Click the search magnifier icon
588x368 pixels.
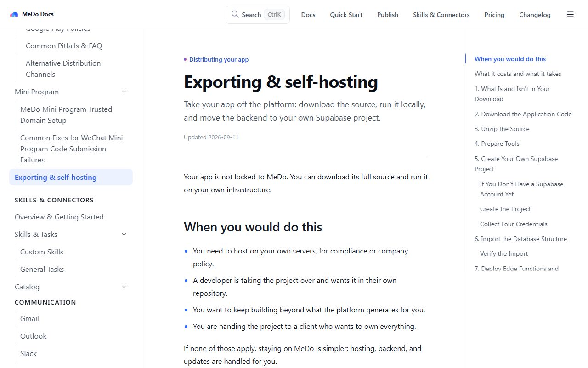click(235, 15)
